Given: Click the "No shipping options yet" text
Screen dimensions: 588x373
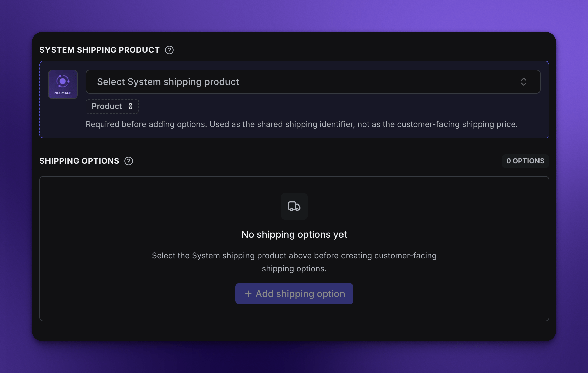Looking at the screenshot, I should click(294, 234).
